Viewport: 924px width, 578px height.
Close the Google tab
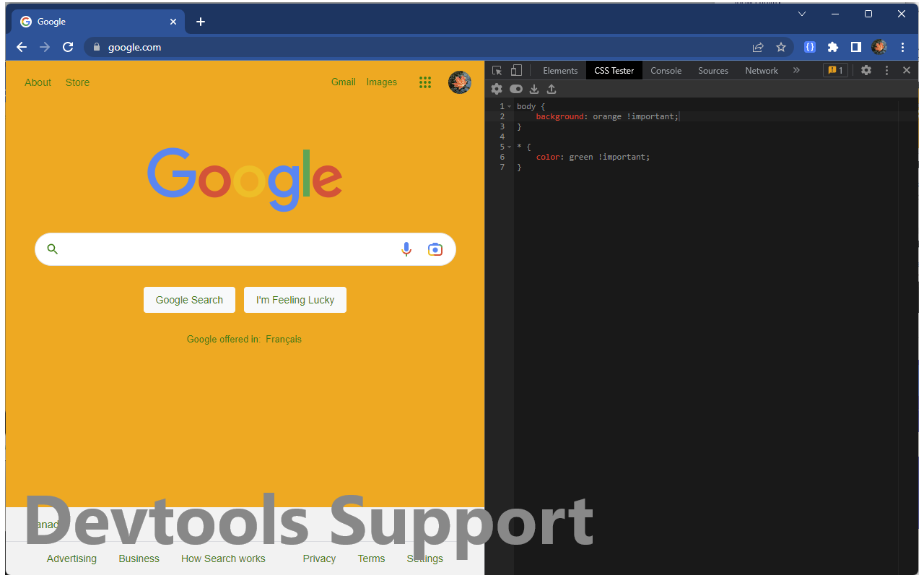(173, 22)
